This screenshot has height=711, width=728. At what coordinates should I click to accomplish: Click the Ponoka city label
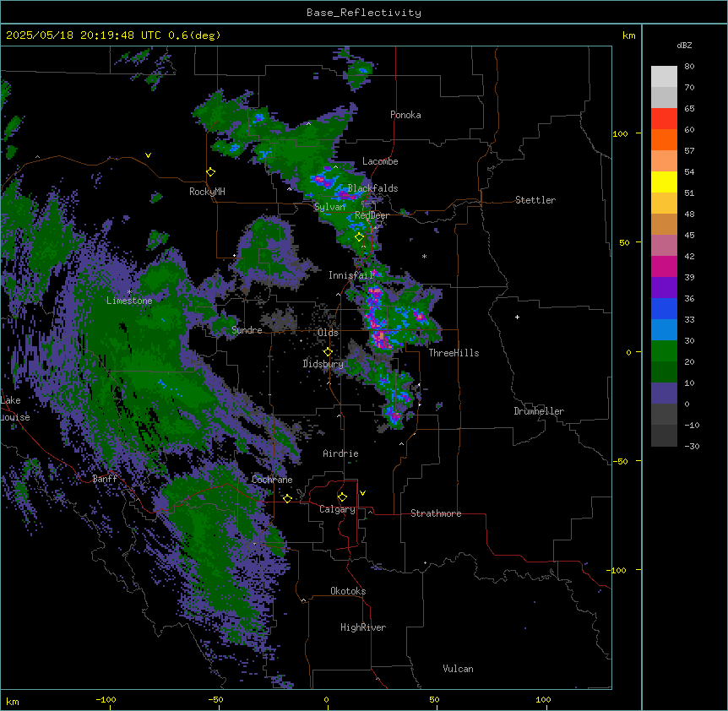[x=405, y=115]
